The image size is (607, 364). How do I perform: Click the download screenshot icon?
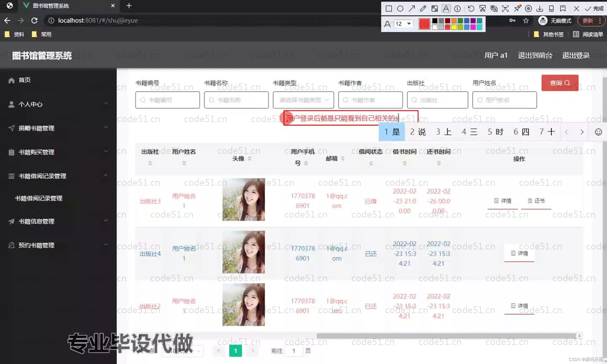[x=540, y=8]
